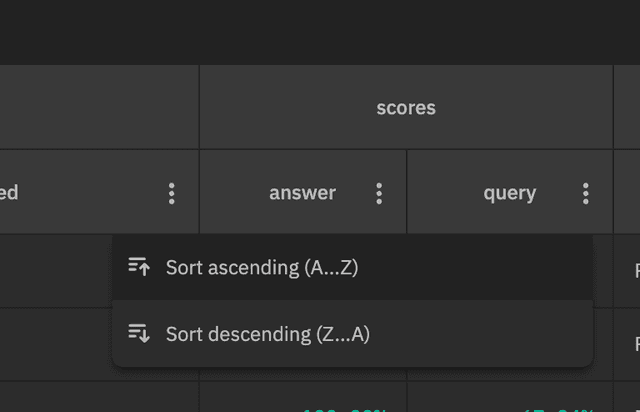Select the query column header label
The width and height of the screenshot is (640, 412).
(x=509, y=193)
